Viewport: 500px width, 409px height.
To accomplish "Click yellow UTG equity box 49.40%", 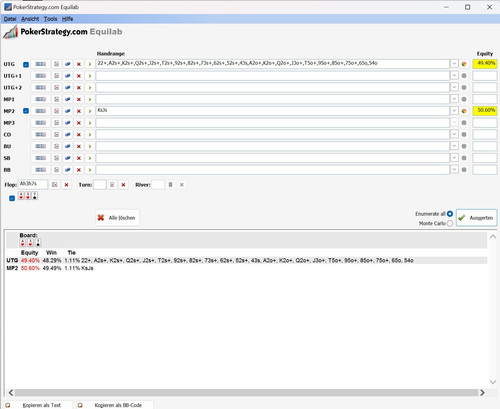I will pos(485,64).
